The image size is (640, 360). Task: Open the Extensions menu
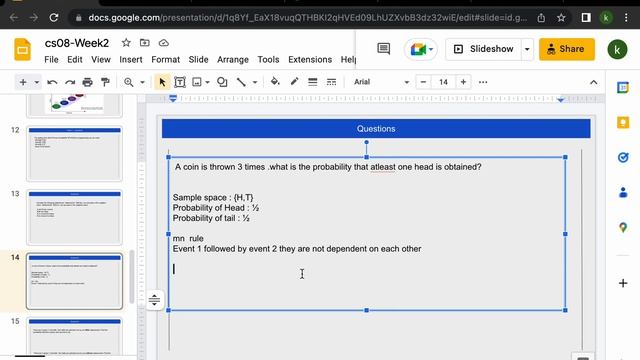pos(310,60)
